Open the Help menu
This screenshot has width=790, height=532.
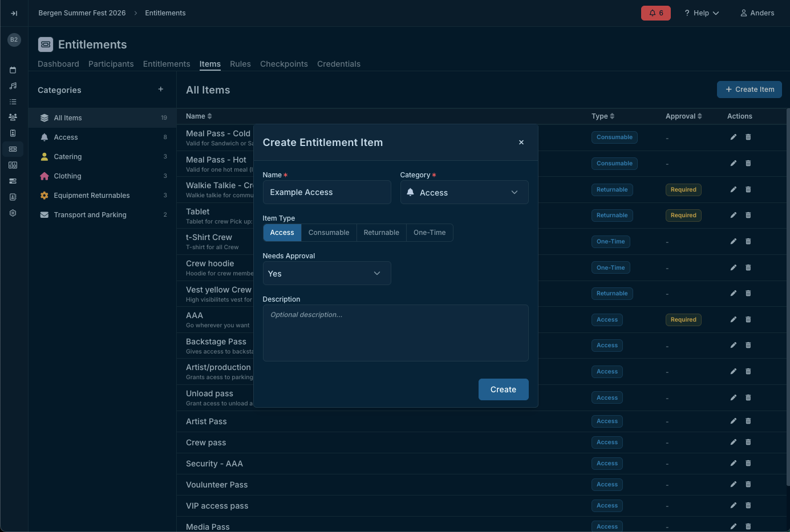[702, 13]
